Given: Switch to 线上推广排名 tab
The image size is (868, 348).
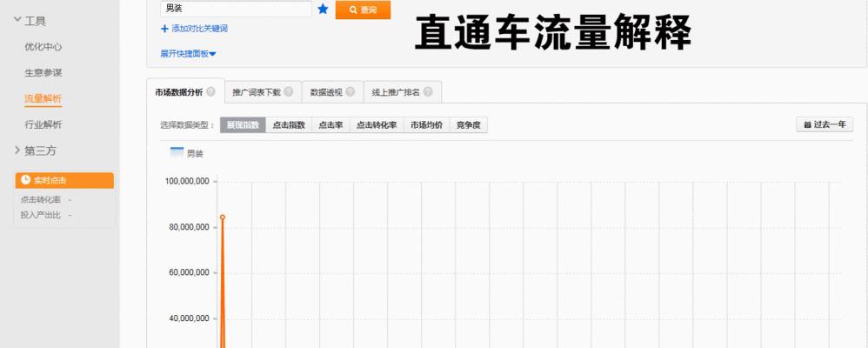Looking at the screenshot, I should (403, 92).
